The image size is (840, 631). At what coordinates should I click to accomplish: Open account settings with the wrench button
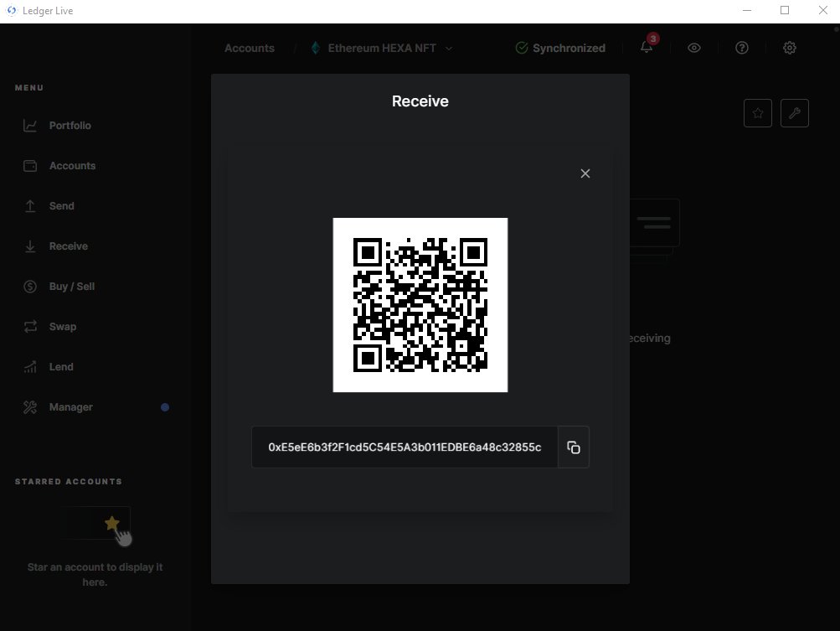(x=795, y=113)
